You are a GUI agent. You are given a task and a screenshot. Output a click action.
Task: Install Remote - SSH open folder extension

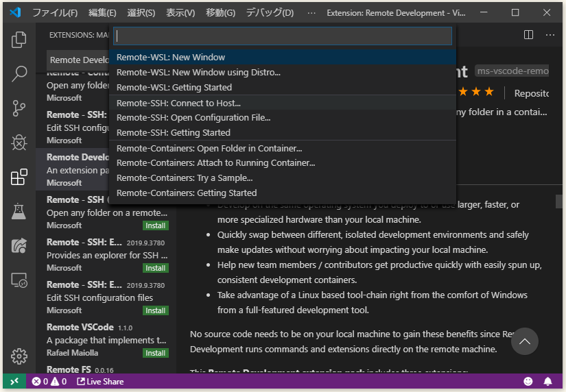(x=155, y=225)
